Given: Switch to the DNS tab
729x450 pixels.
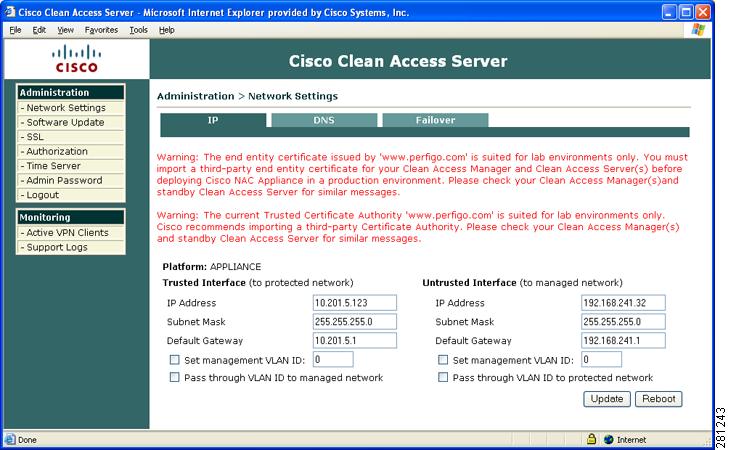Looking at the screenshot, I should (x=324, y=120).
